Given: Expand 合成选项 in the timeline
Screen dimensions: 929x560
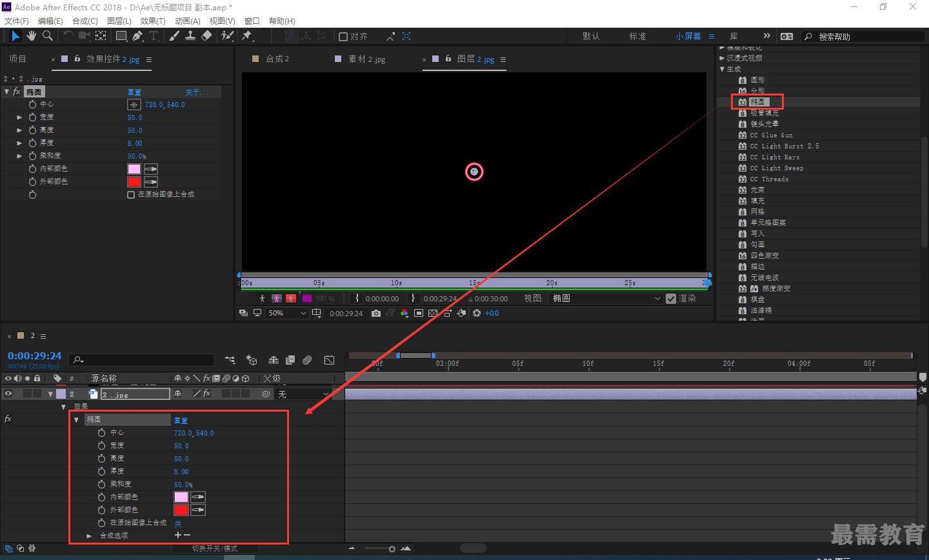Looking at the screenshot, I should (89, 536).
